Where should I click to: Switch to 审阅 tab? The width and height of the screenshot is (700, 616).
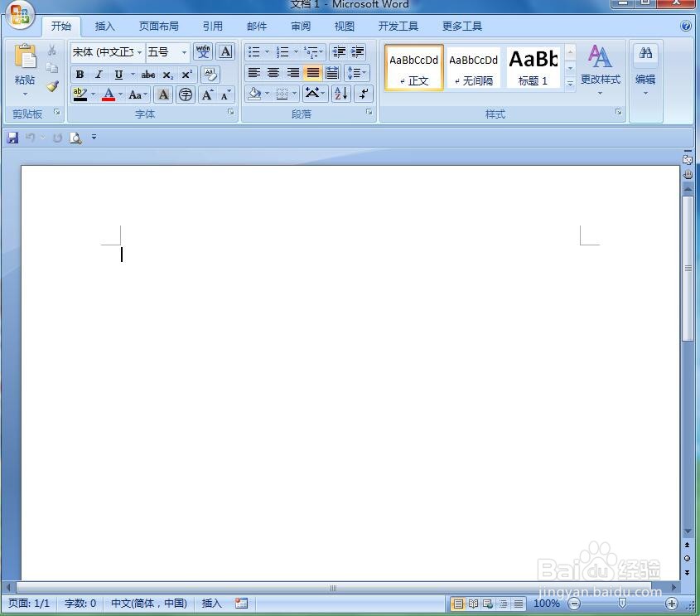(301, 27)
